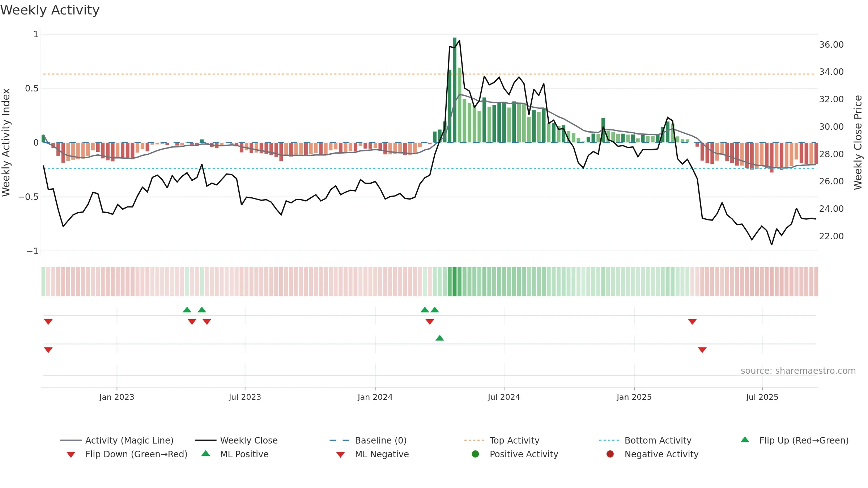Toggle the Flip Up (Red→Green) legend entry
This screenshot has height=488, width=868.
795,440
